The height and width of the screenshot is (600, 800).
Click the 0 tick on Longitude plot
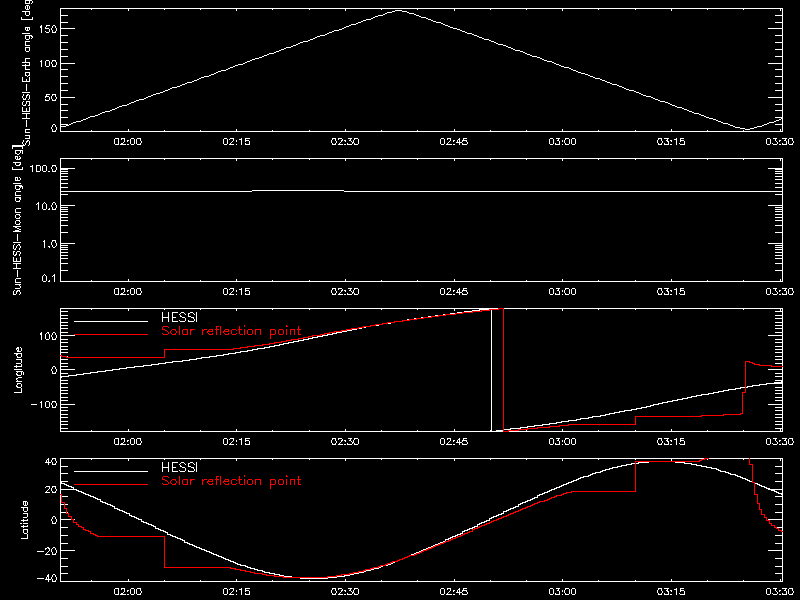click(x=54, y=370)
